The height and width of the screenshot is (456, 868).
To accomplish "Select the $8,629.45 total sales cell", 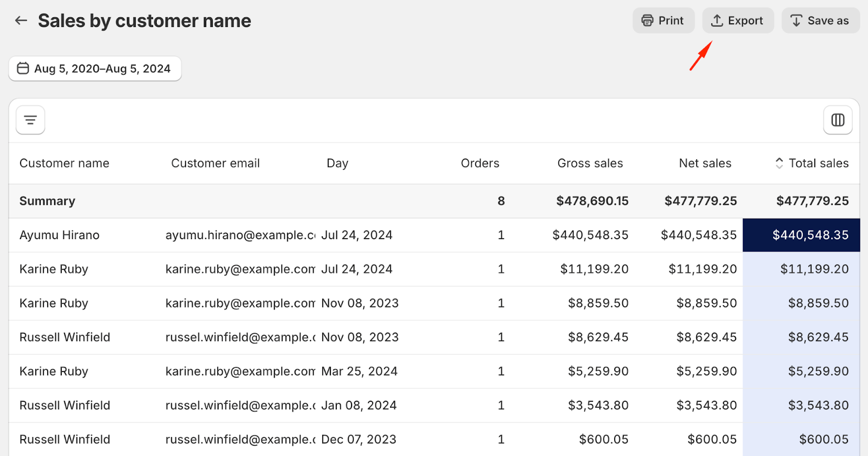I will pyautogui.click(x=818, y=337).
